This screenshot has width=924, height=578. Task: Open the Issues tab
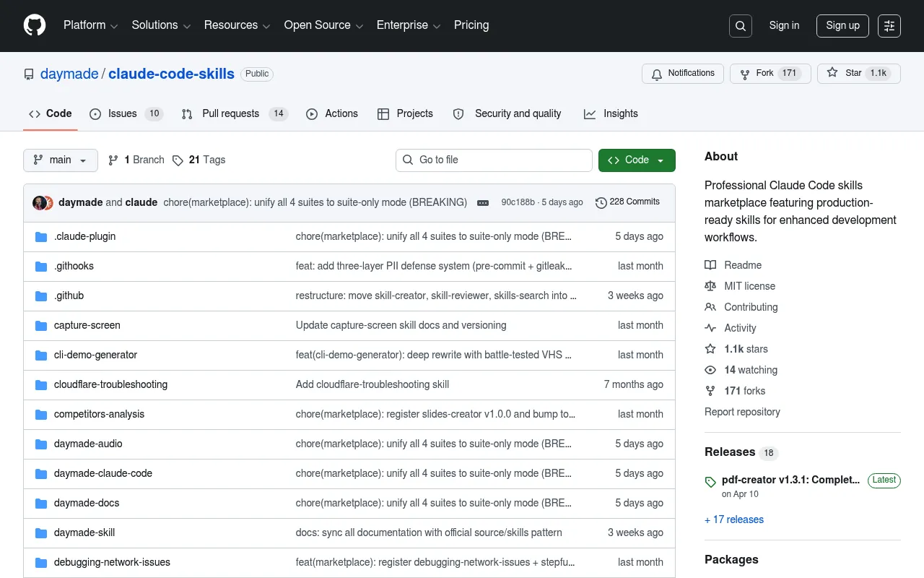click(x=126, y=113)
